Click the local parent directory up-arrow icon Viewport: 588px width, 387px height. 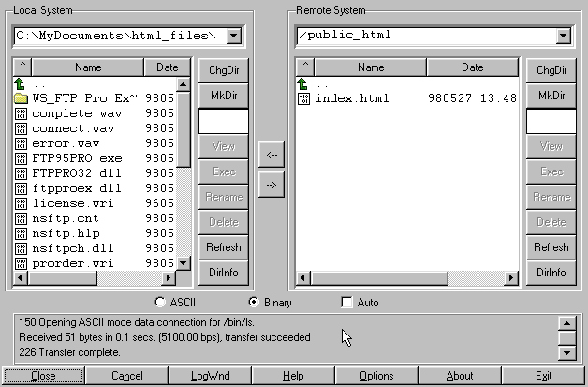tap(20, 83)
